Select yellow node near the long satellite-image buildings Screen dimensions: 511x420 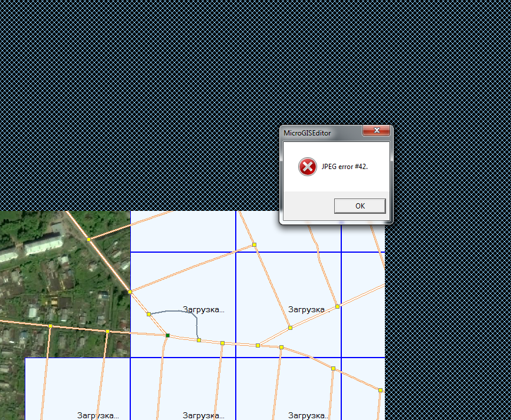(x=88, y=239)
